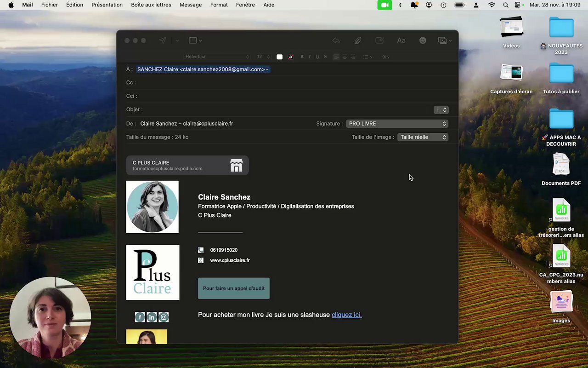Open the Format menu
This screenshot has height=368, width=588.
(219, 5)
